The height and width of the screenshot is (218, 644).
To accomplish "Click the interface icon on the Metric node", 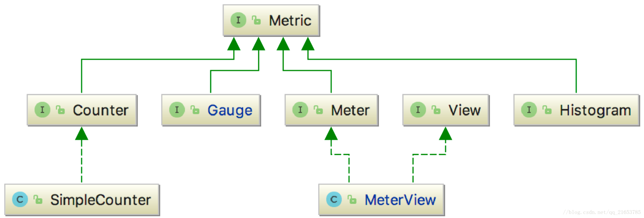I will coord(238,20).
